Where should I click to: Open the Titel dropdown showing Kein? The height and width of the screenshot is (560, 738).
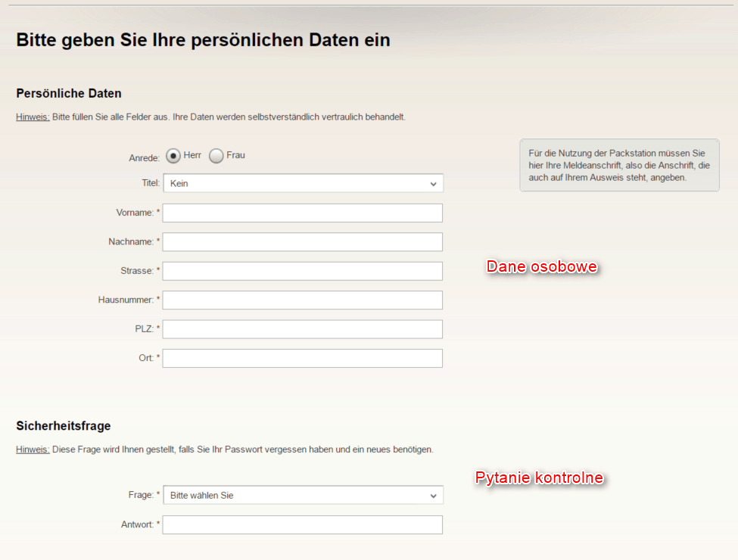click(x=303, y=183)
